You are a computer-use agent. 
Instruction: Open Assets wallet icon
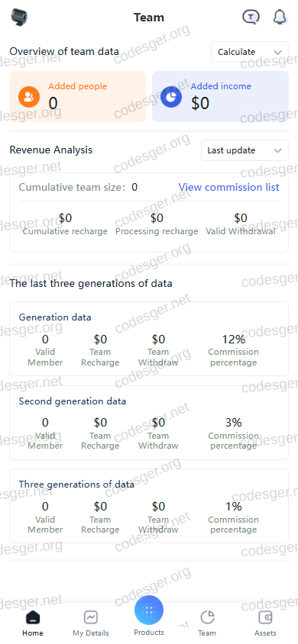266,617
